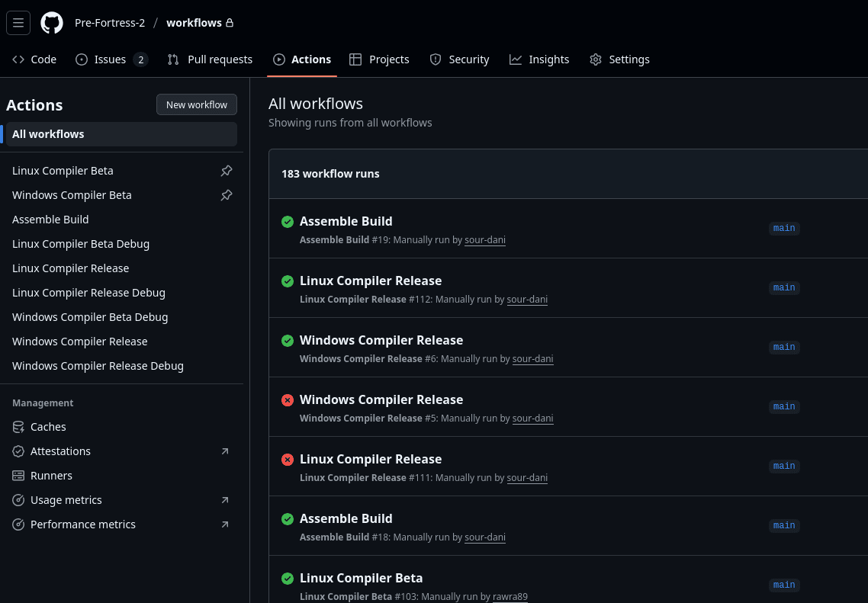
Task: Open Linux Compiler Release run #112
Action: [x=371, y=281]
